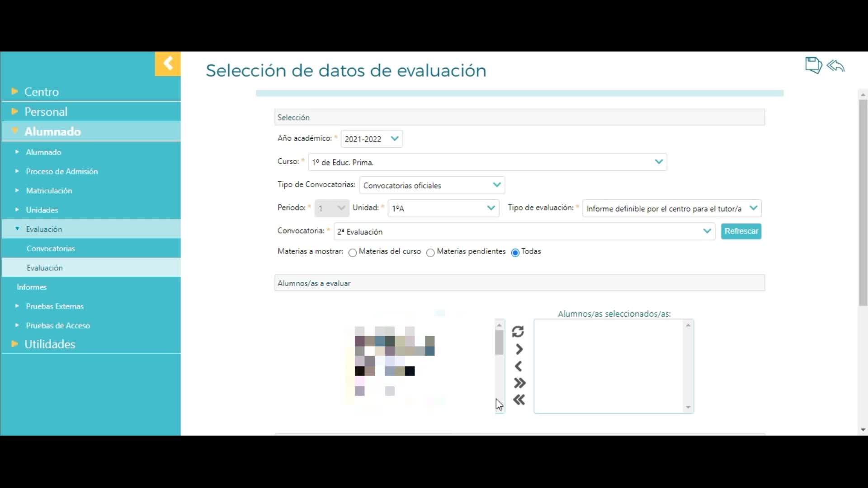Add all students with double right arrow

(519, 383)
